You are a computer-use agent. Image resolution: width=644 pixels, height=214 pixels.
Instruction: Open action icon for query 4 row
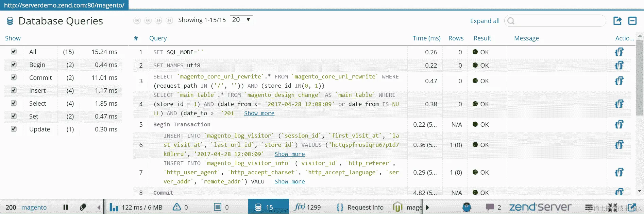619,104
